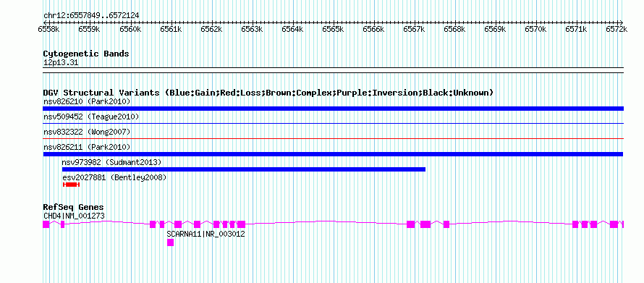Viewport: 644px width, 283px height.
Task: Click the 6560k ruler mark
Action: 130,29
